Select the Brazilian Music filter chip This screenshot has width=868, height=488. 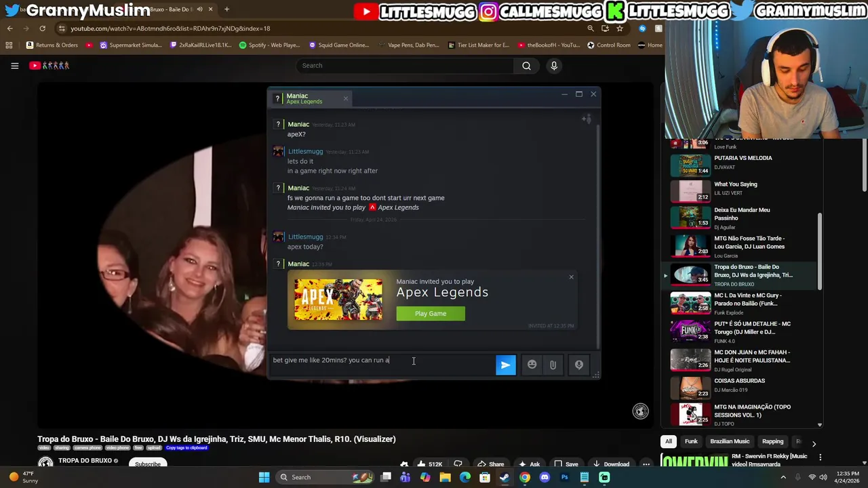(730, 441)
